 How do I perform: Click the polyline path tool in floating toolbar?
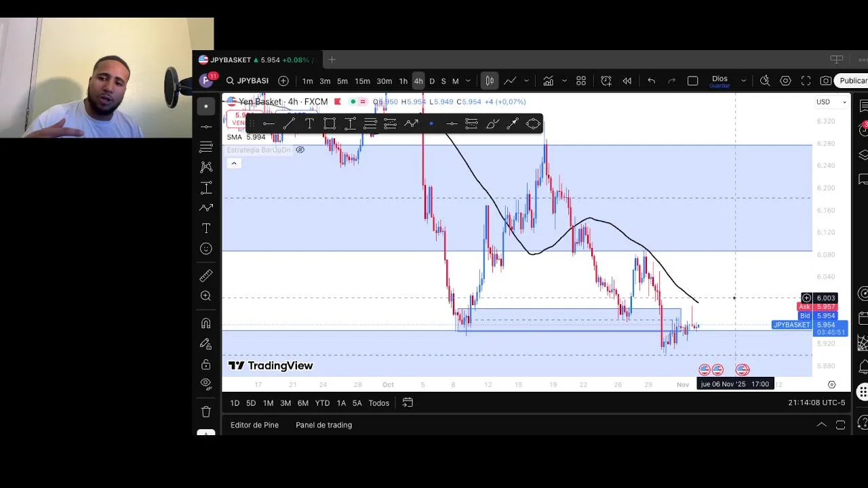411,123
